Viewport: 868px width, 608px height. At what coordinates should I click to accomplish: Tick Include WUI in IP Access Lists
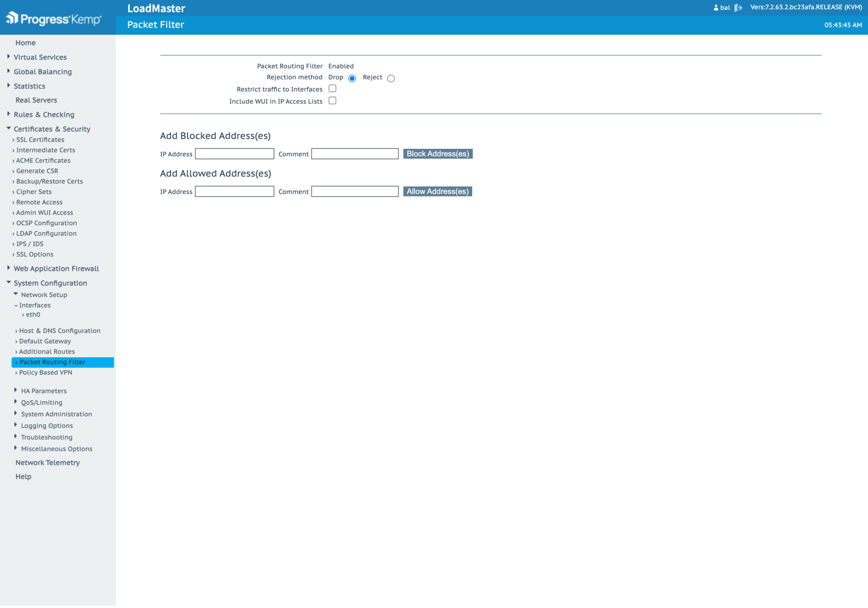[x=332, y=101]
